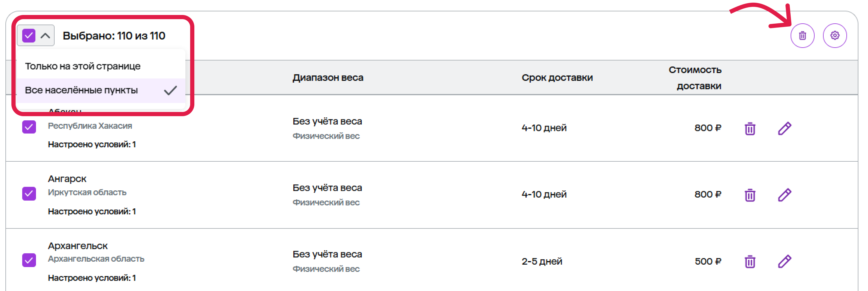Viewport: 868px width, 291px height.
Task: Delete the Архангельск delivery row
Action: (750, 261)
